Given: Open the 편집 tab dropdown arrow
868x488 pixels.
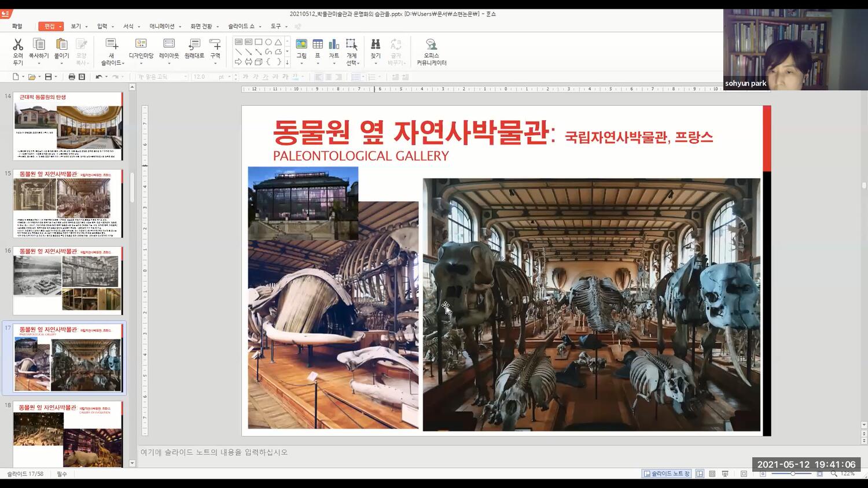Looking at the screenshot, I should (x=60, y=27).
